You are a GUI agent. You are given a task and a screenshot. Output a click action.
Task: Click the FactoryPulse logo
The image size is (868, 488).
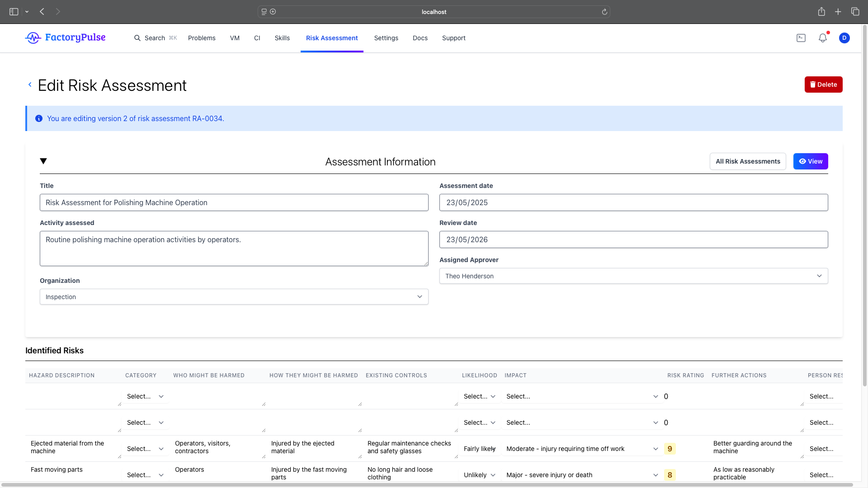coord(65,38)
